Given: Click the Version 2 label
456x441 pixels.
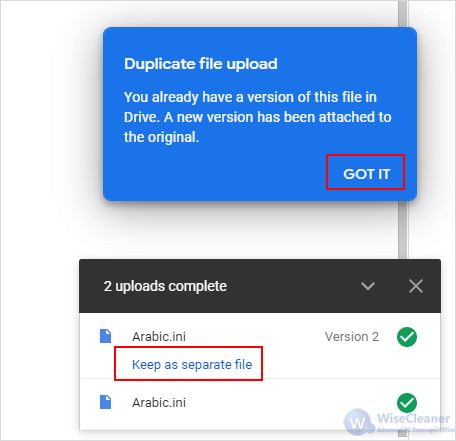Looking at the screenshot, I should point(352,337).
